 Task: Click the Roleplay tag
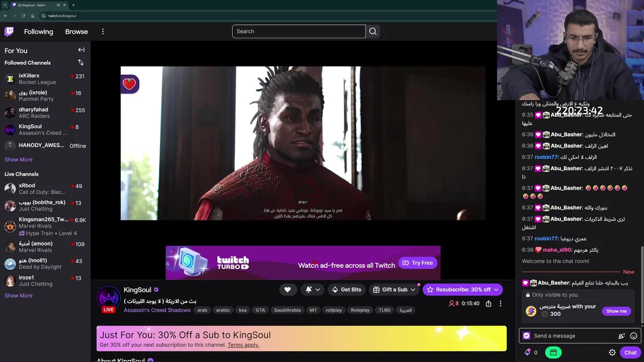click(x=360, y=310)
